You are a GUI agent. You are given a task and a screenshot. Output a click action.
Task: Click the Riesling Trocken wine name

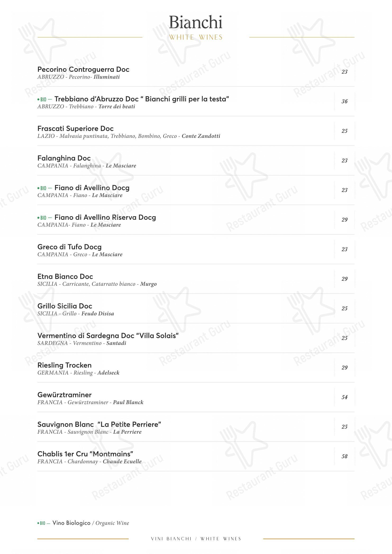[x=64, y=365]
